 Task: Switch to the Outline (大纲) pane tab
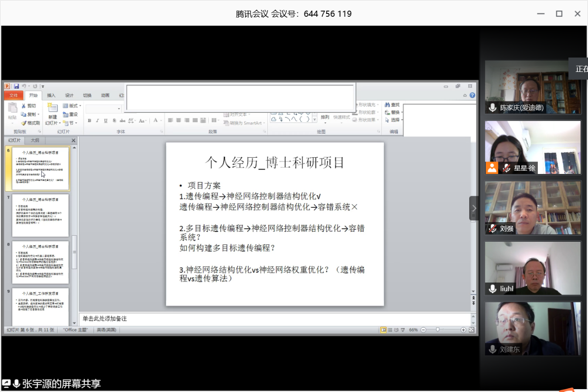point(35,140)
